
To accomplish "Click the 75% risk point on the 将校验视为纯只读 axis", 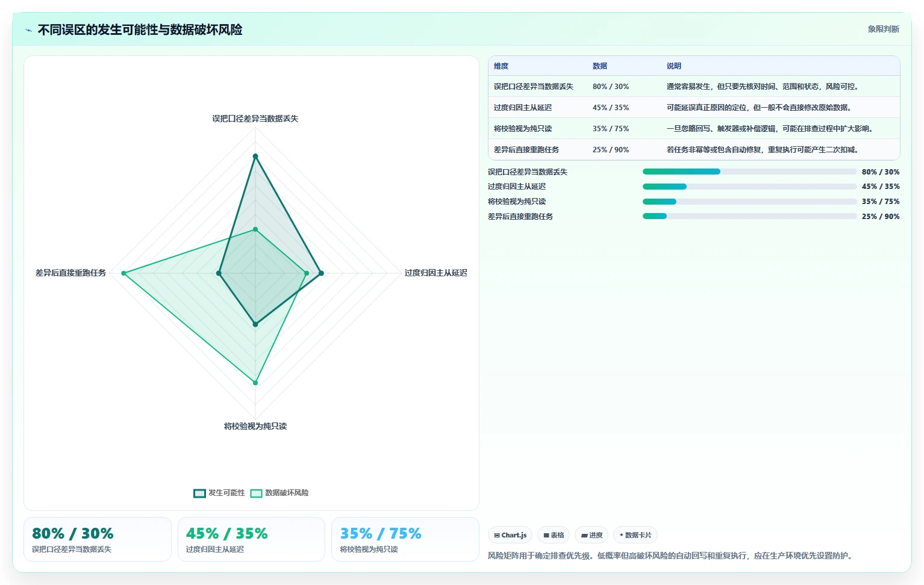I will pyautogui.click(x=255, y=383).
